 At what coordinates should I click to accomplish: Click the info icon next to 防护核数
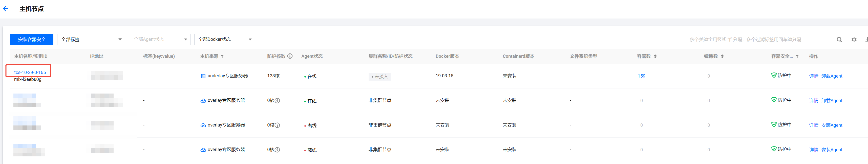(x=290, y=56)
